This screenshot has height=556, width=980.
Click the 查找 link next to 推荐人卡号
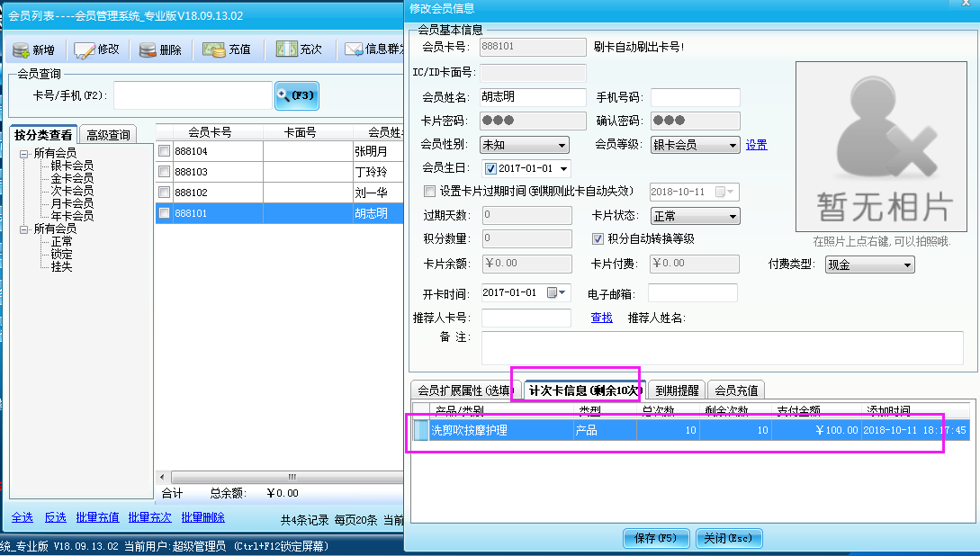601,318
